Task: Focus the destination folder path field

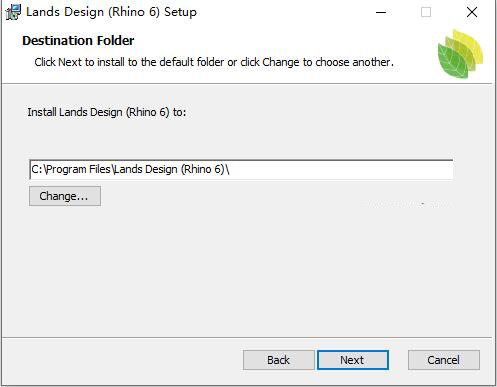Action: pos(241,169)
